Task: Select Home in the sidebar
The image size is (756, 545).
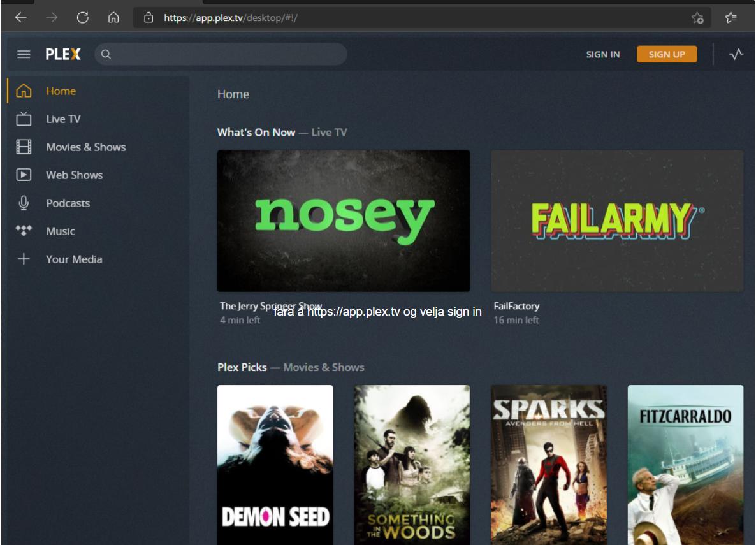Action: tap(61, 91)
